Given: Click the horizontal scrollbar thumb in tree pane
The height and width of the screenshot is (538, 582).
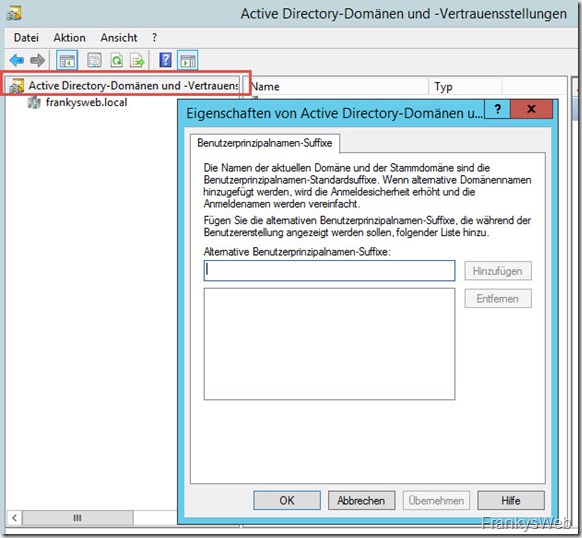Looking at the screenshot, I should tap(78, 518).
